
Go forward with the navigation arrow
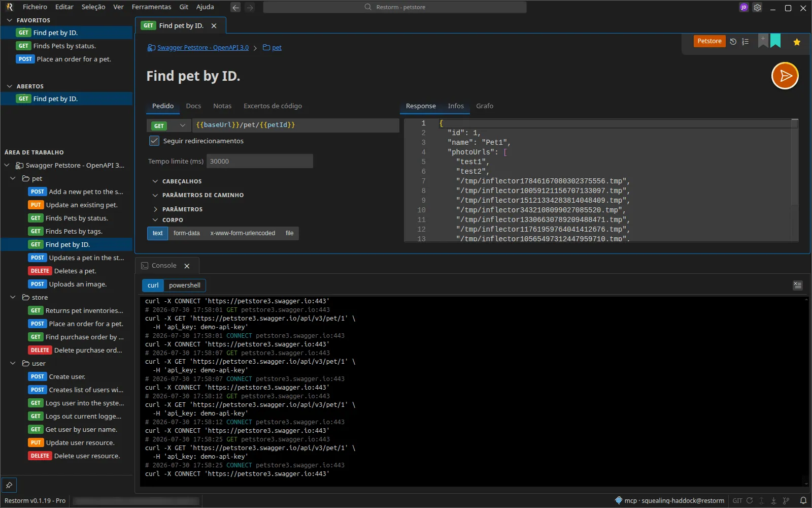tap(250, 7)
